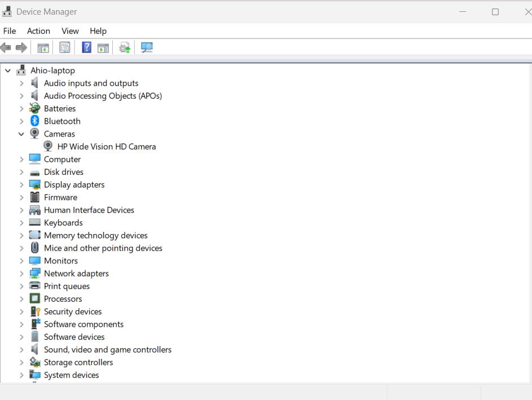This screenshot has width=532, height=400.
Task: Maximize the Device Manager window
Action: [495, 12]
